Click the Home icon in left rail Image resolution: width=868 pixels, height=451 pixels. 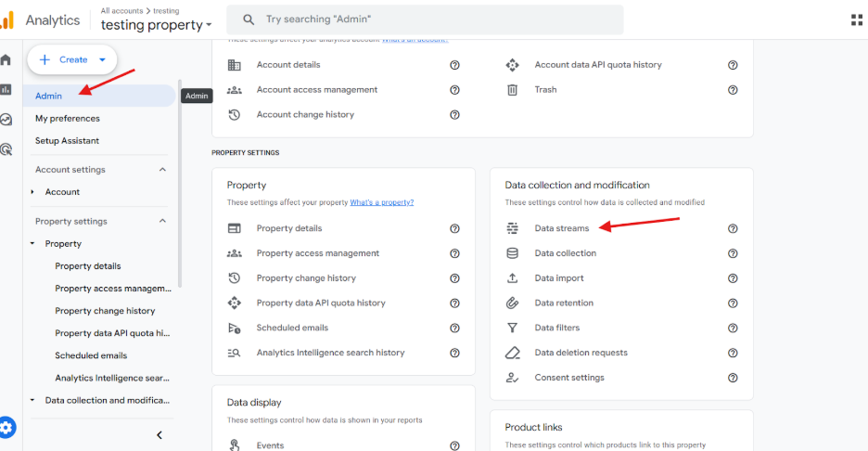pos(6,60)
